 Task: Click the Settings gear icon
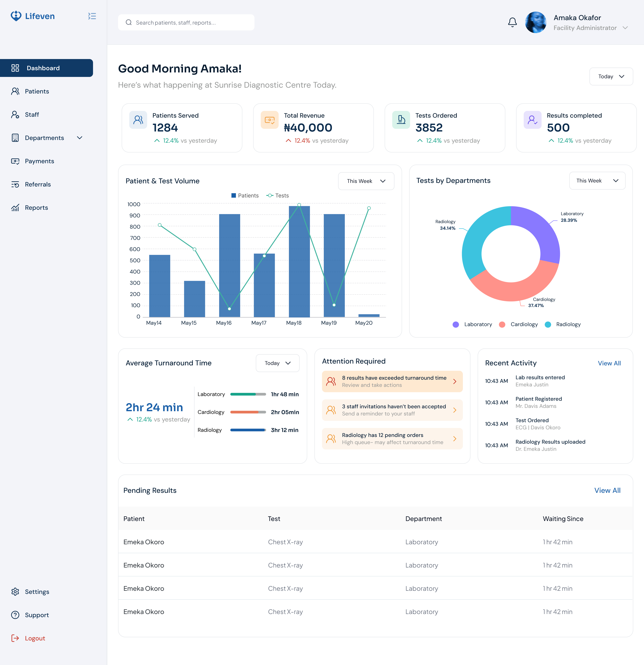coord(15,592)
